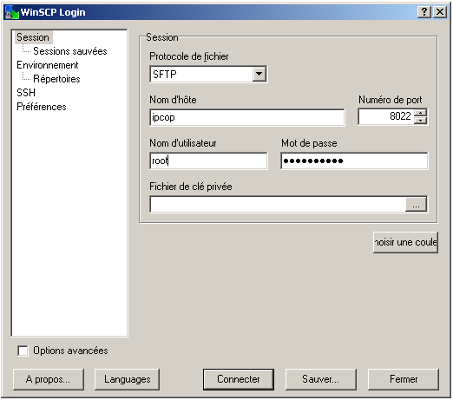The height and width of the screenshot is (400, 453).
Task: Click the SFTP protocol combo box
Action: click(x=208, y=74)
